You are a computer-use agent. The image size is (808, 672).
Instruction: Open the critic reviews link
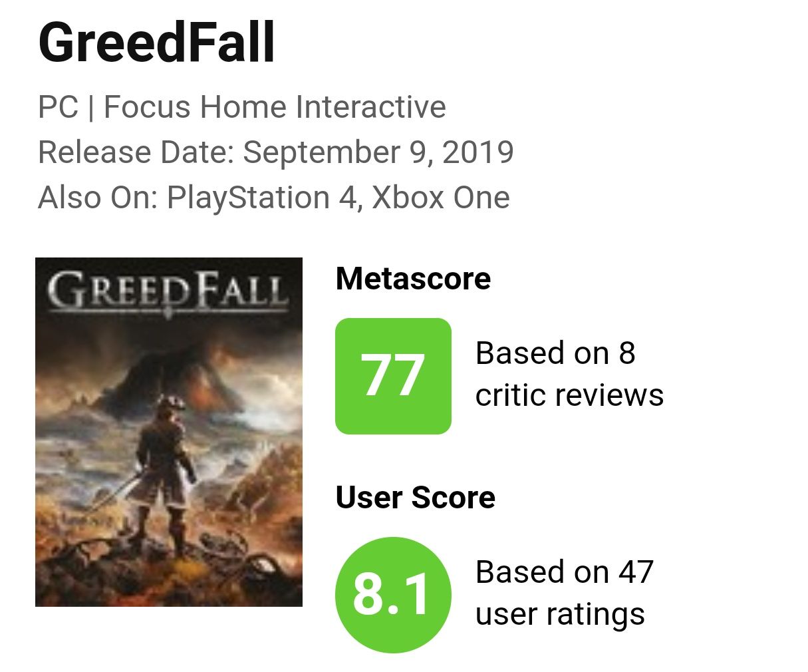coord(569,395)
